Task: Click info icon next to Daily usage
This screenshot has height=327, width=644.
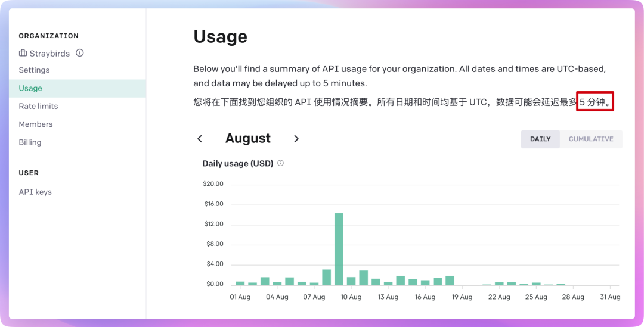Action: pyautogui.click(x=280, y=163)
